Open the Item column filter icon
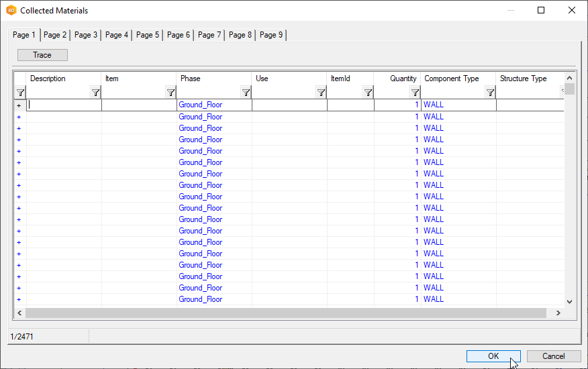This screenshot has height=369, width=588. 170,93
